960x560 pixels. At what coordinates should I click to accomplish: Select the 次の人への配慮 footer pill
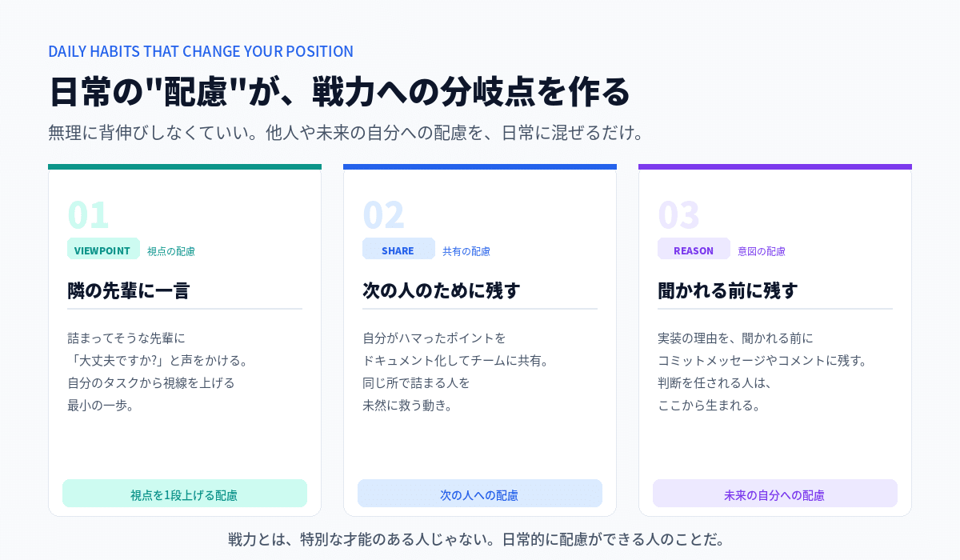tap(480, 494)
